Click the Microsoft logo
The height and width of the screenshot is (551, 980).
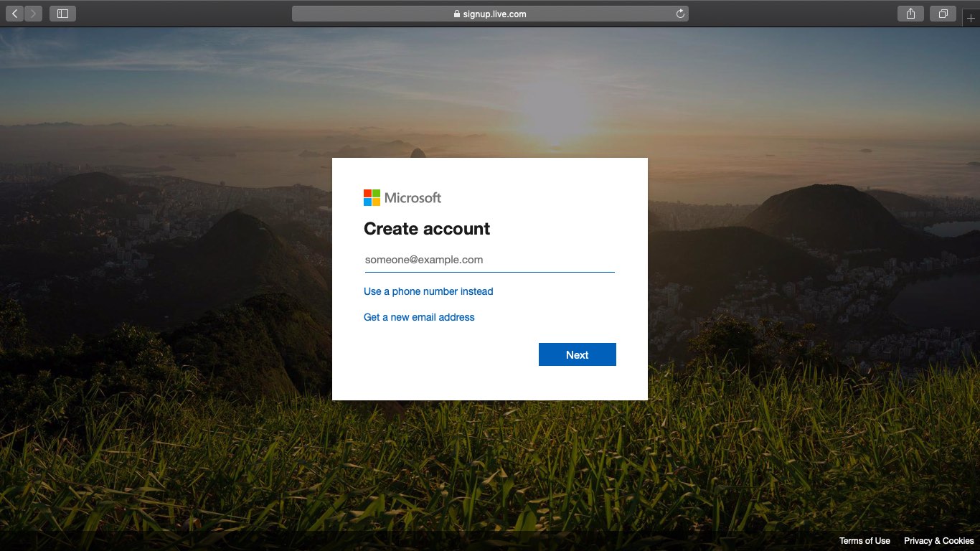point(402,197)
